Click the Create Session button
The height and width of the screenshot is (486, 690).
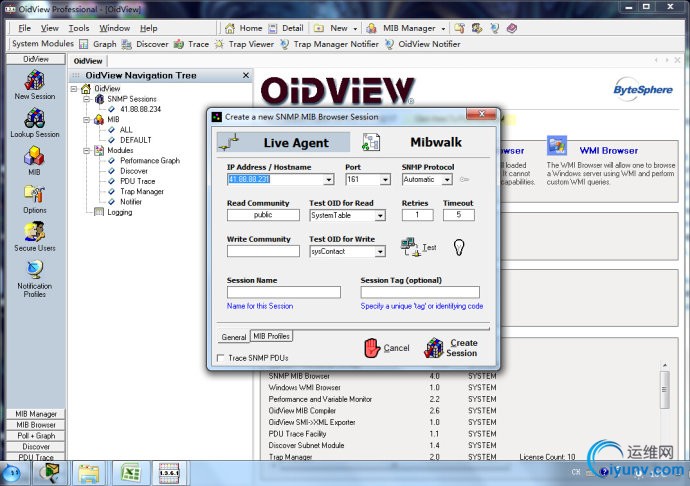point(451,348)
